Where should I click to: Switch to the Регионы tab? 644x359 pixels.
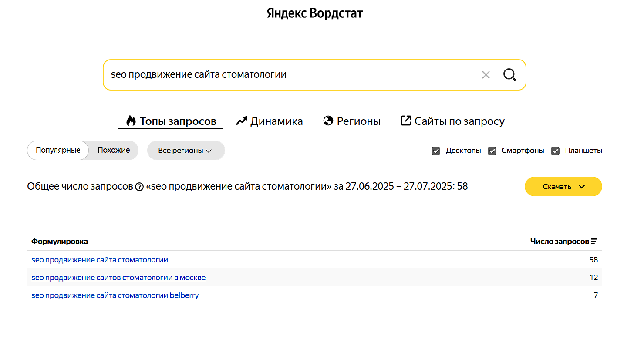point(352,121)
